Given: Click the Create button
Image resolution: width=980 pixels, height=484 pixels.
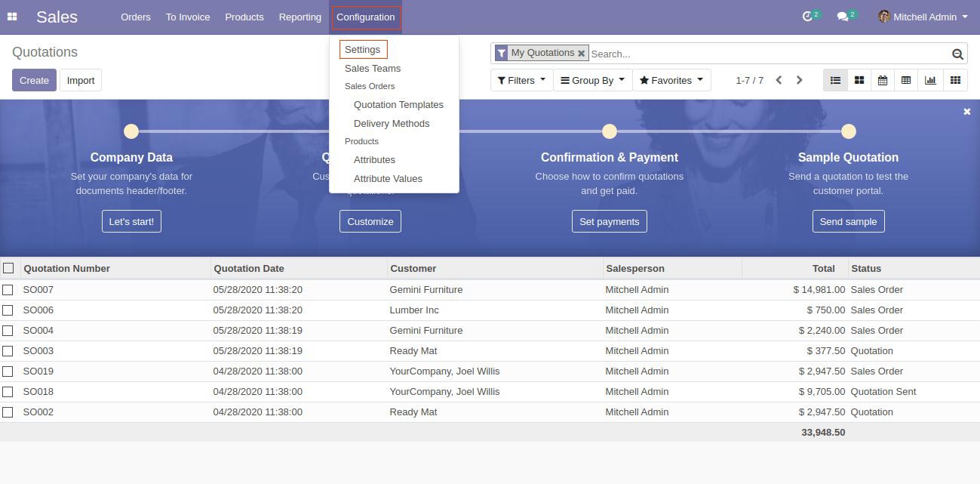Looking at the screenshot, I should pyautogui.click(x=34, y=80).
